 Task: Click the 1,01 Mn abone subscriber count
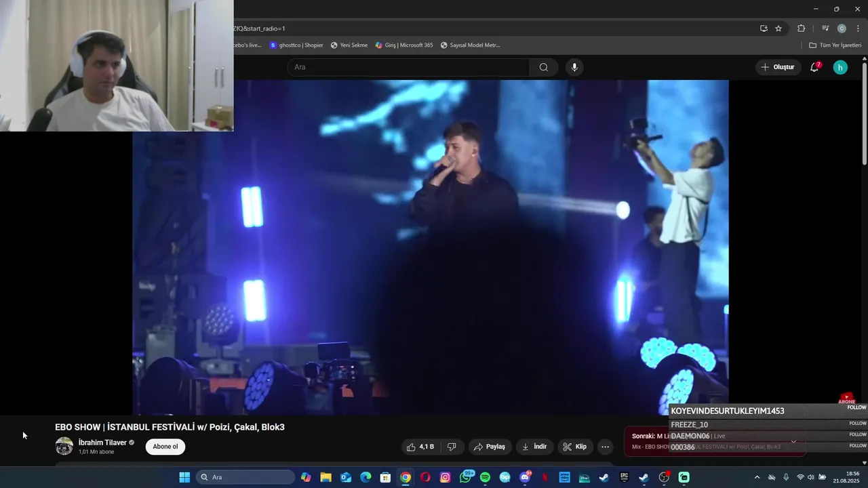pos(96,452)
